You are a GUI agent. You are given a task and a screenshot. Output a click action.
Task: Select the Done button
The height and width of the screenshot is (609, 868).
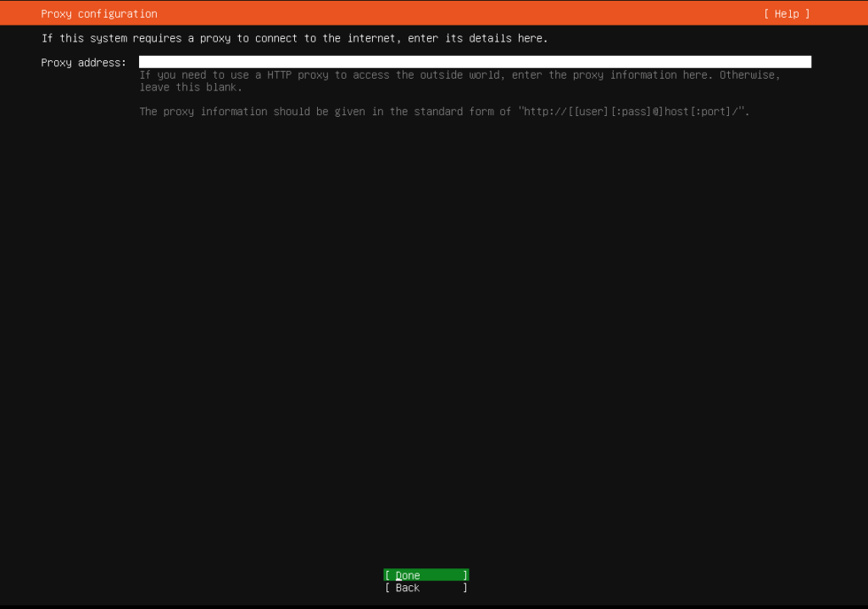(x=426, y=575)
